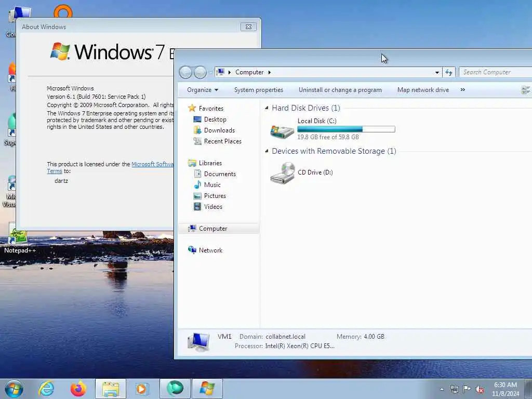532x399 pixels.
Task: Click 'Version 6.1 (Build 7601: Service Pack 1)' text
Action: tap(96, 97)
